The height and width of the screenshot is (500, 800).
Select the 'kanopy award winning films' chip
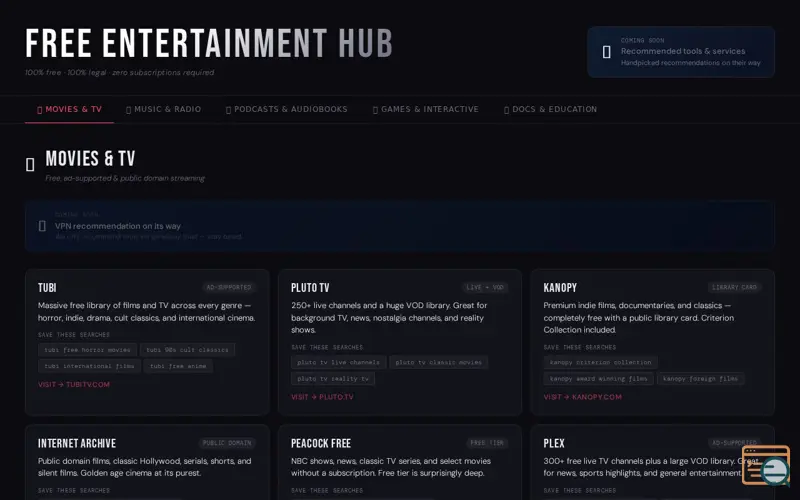598,379
